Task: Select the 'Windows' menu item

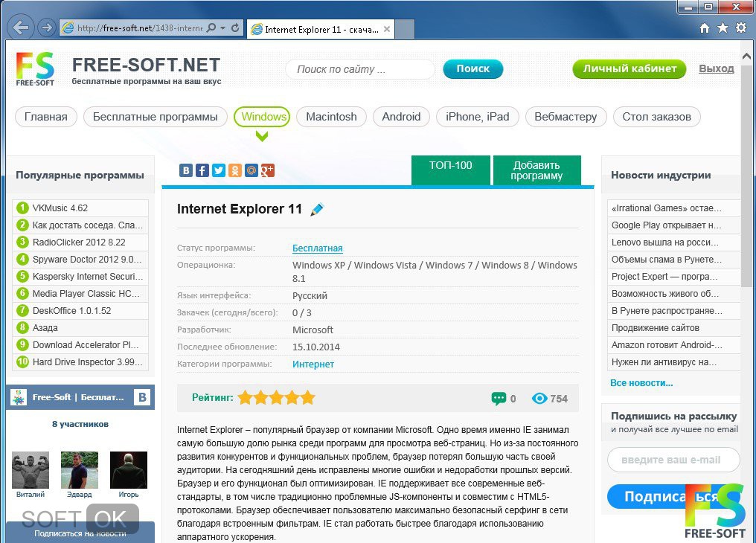Action: [x=262, y=117]
